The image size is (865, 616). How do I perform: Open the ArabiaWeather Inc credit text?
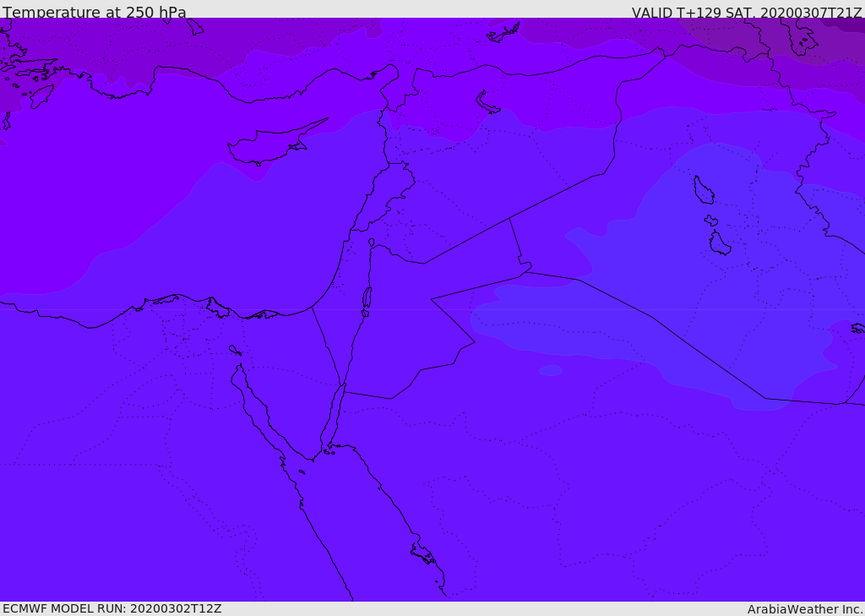click(x=804, y=609)
